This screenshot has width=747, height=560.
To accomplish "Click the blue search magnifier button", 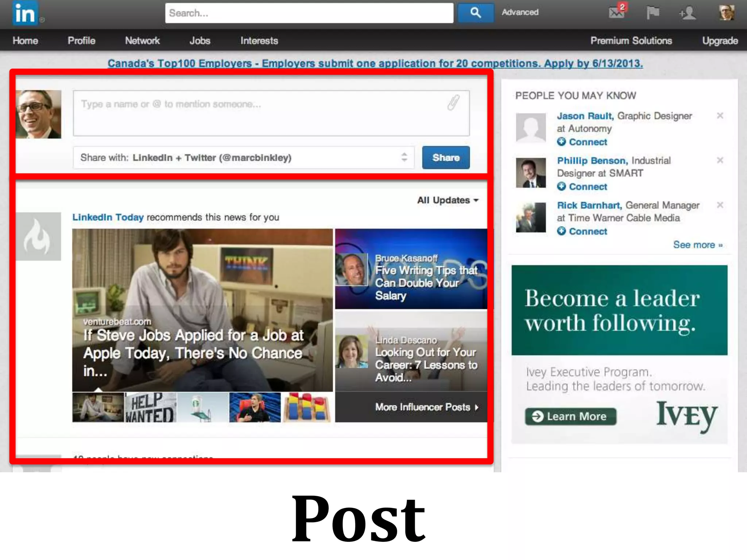I will pyautogui.click(x=476, y=13).
